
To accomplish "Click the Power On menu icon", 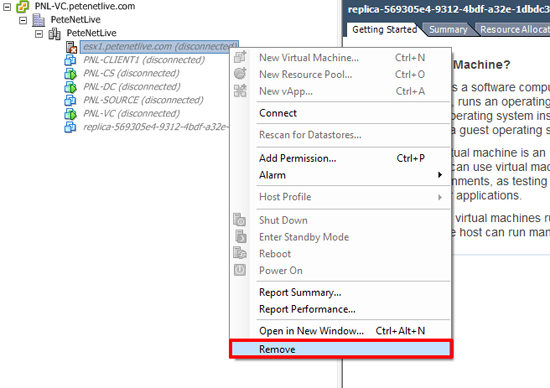I will (240, 270).
